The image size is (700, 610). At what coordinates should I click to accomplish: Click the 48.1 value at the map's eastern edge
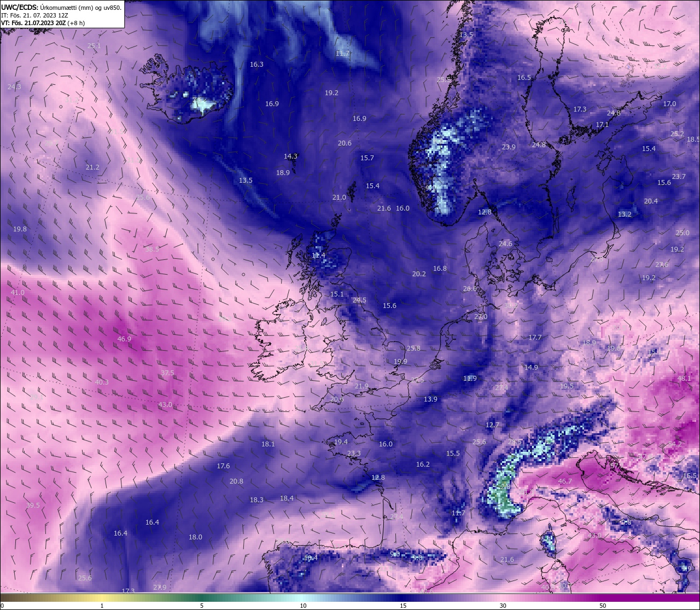[684, 379]
